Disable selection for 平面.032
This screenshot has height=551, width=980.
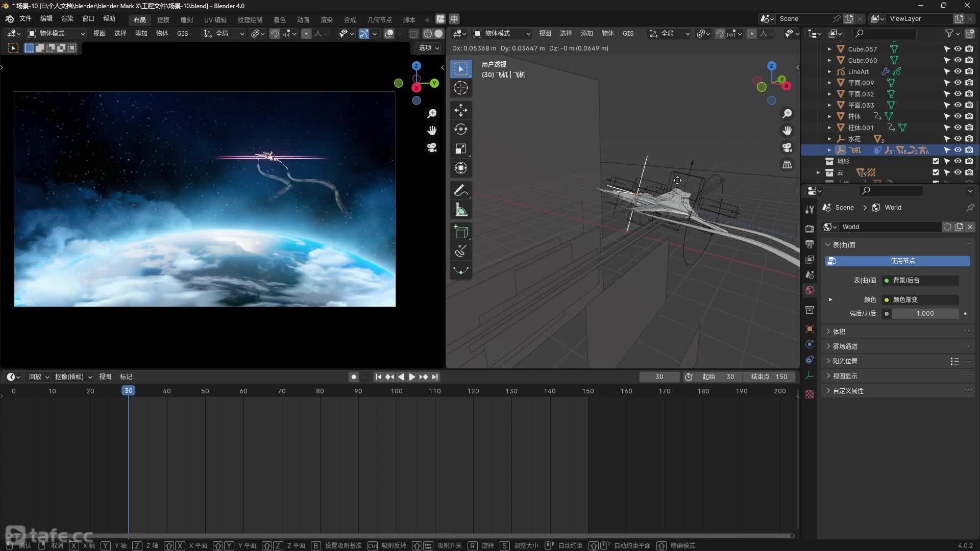coord(947,94)
